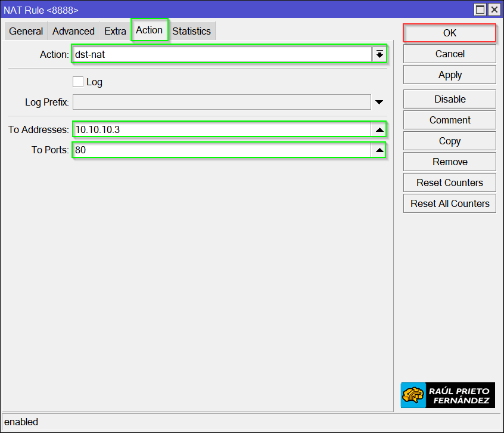Apply the NAT rule changes
Viewport: 504px width, 433px height.
[x=449, y=75]
